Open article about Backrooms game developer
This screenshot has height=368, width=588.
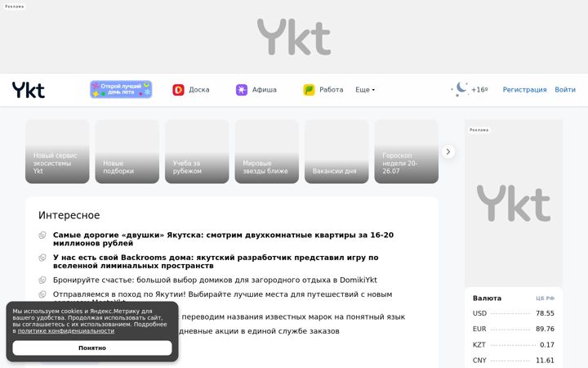point(216,262)
